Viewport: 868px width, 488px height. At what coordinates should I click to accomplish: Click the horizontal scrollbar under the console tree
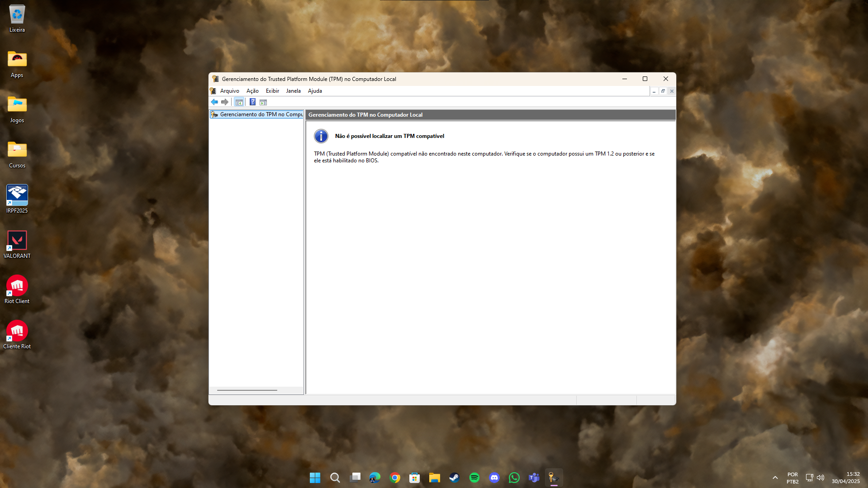pyautogui.click(x=247, y=390)
